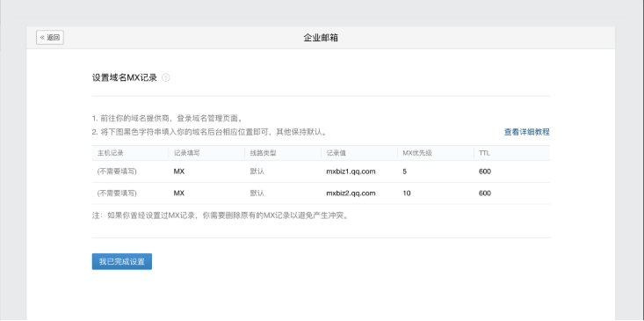Click the 记录填写 column header
644x321 pixels.
coord(186,153)
